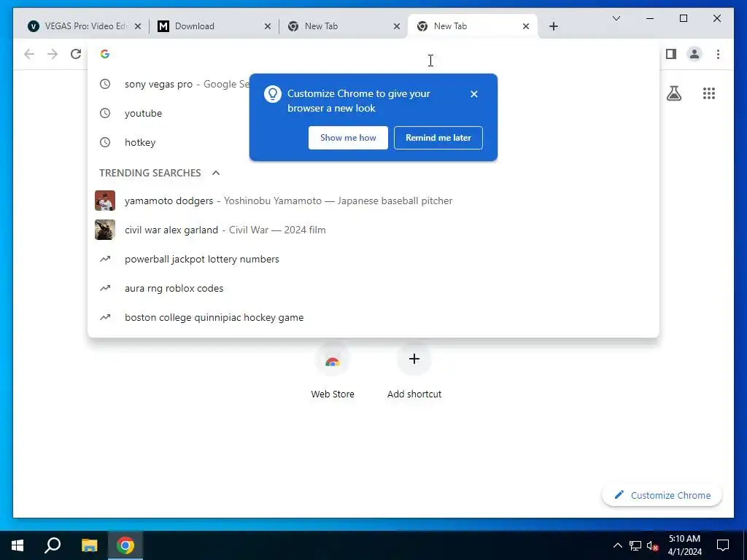Screen dimensions: 747x560
Task: Open a new tab with plus button
Action: click(x=554, y=26)
